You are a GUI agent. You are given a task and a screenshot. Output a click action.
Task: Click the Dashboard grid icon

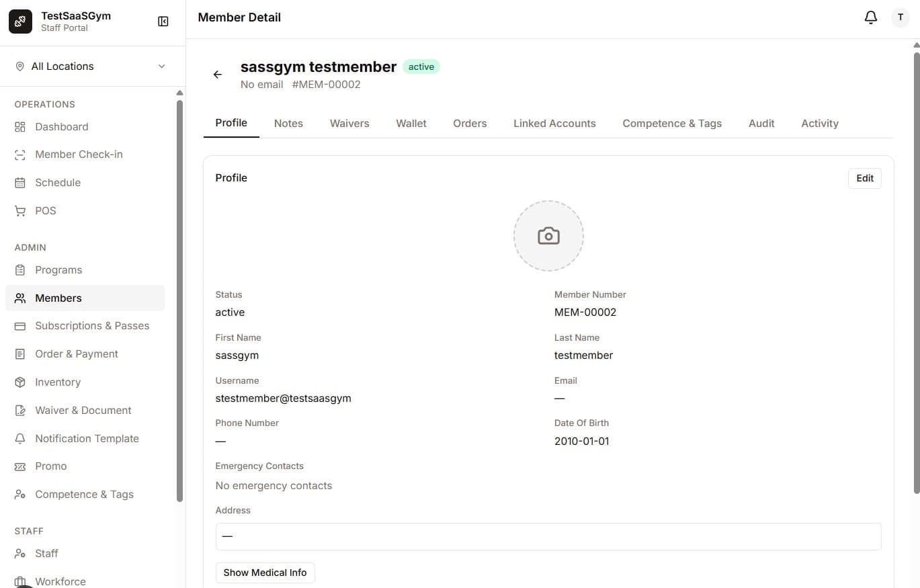(20, 127)
